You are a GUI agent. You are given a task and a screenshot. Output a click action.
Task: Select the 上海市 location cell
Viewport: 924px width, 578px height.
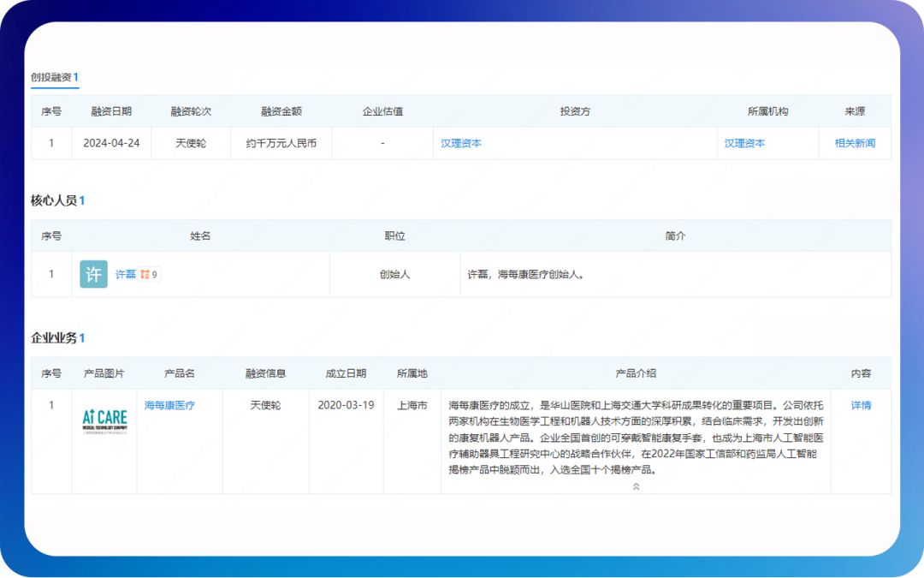coord(412,405)
